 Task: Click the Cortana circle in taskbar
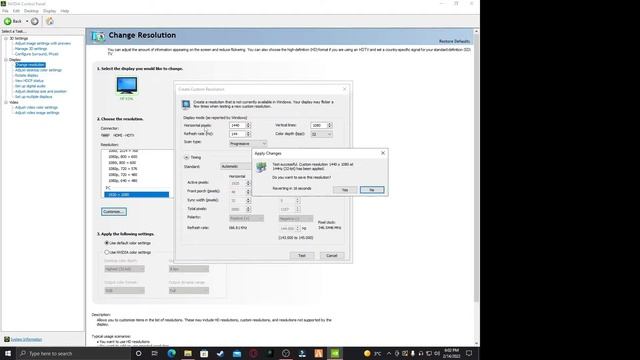coord(138,353)
